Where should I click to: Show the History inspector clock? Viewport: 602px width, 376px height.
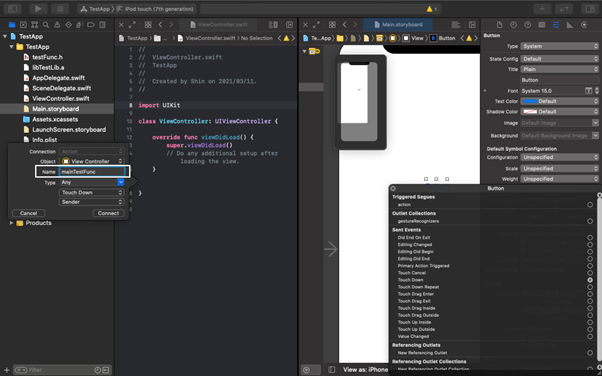pyautogui.click(x=513, y=25)
